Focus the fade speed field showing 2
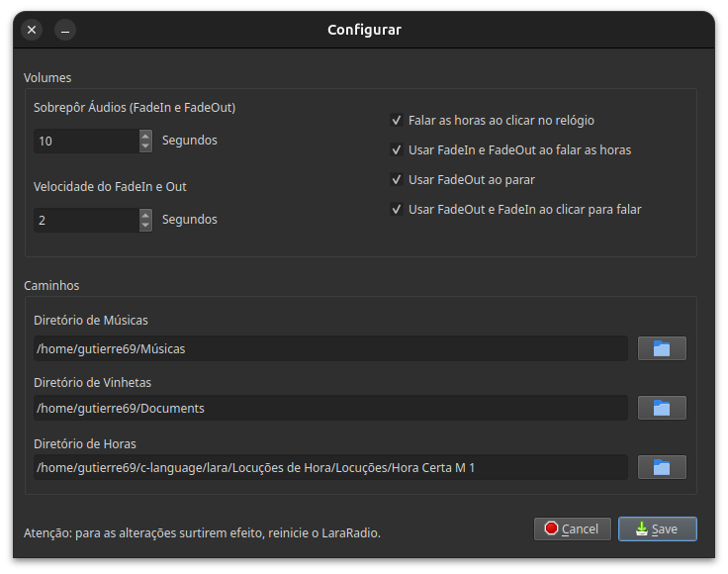This screenshot has height=574, width=728. [86, 220]
